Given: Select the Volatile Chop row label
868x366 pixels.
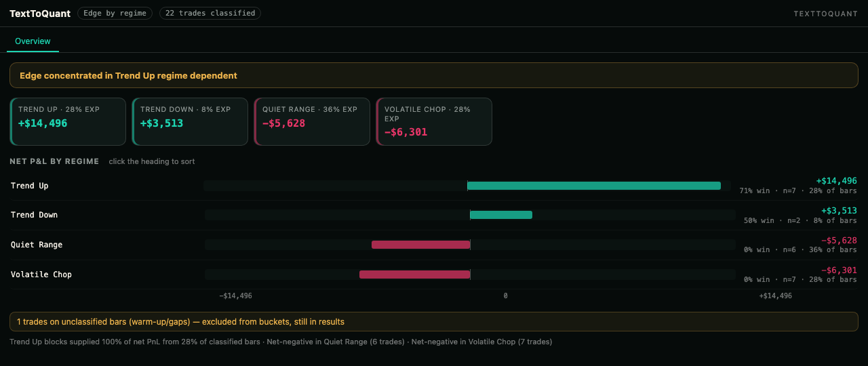Looking at the screenshot, I should (41, 274).
